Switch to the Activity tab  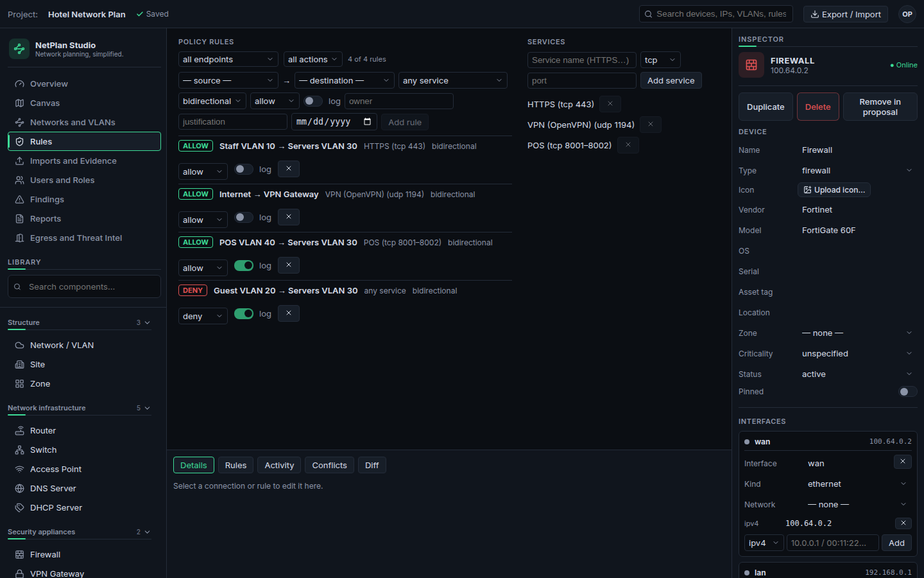coord(280,465)
